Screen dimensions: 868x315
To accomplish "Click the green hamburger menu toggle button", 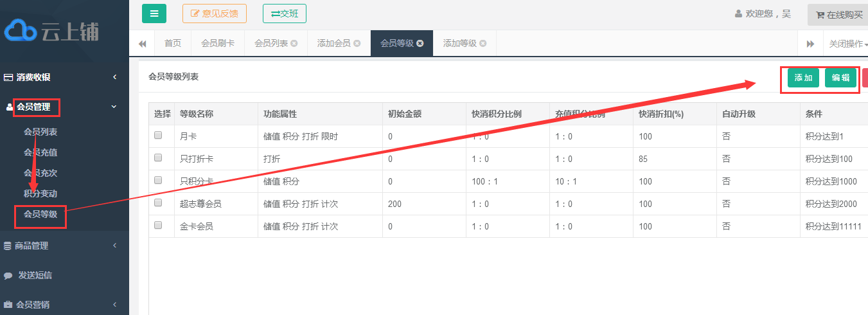I will point(154,14).
